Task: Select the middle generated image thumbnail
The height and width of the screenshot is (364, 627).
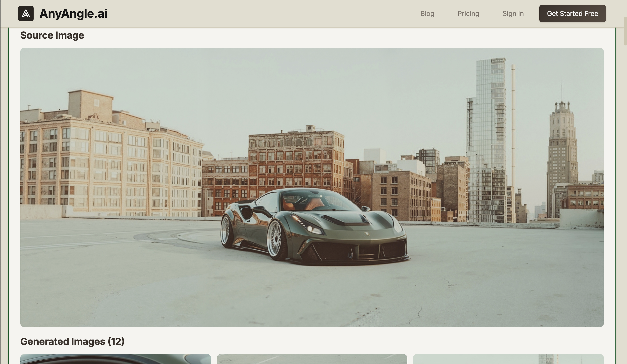Action: 313,359
